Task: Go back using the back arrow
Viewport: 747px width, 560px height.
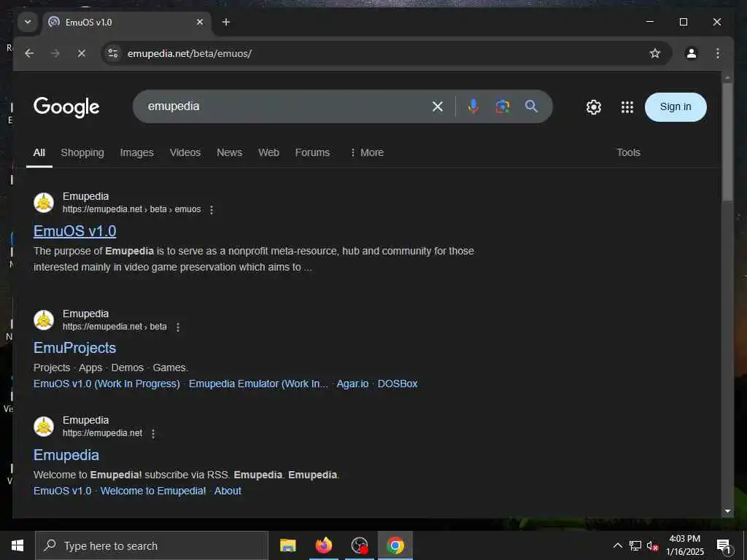Action: pos(29,53)
